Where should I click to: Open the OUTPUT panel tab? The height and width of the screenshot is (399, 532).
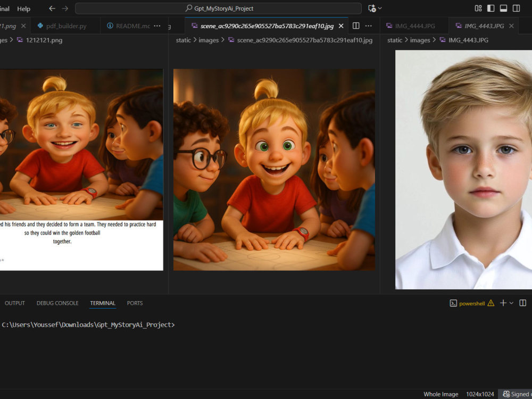click(x=15, y=303)
